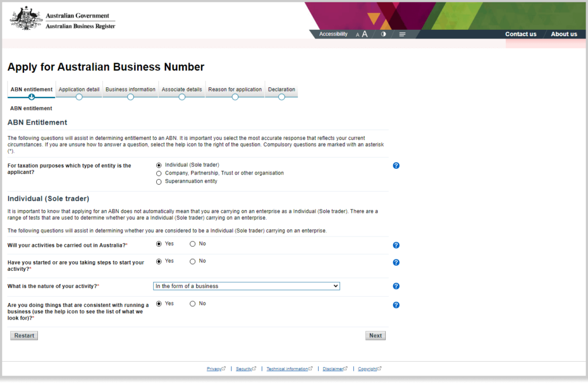Select Superannuation entity as the applicant type
Image resolution: width=588 pixels, height=384 pixels.
click(x=158, y=181)
